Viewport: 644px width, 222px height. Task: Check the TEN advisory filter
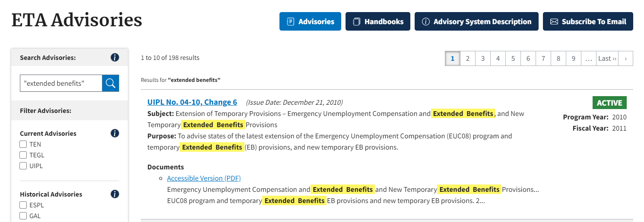(23, 144)
